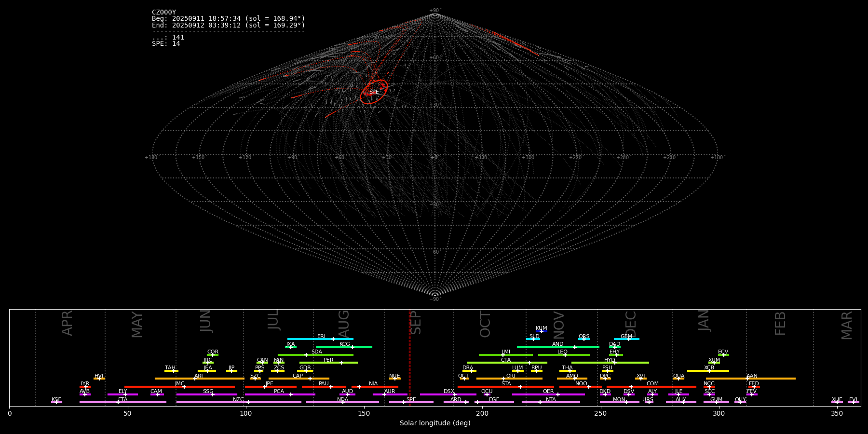Click the AAN shower label
The height and width of the screenshot is (434, 868).
pyautogui.click(x=752, y=376)
